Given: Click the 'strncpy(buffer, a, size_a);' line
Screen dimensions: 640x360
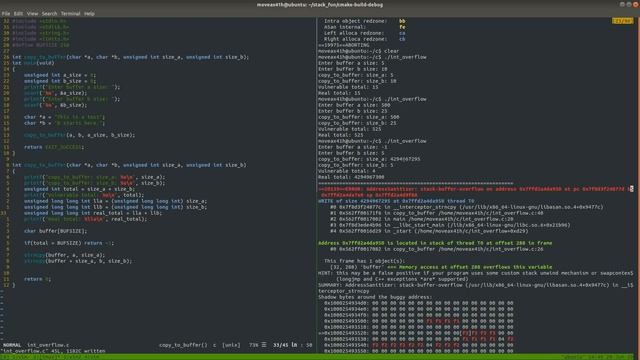Looking at the screenshot, I should coord(64,255).
